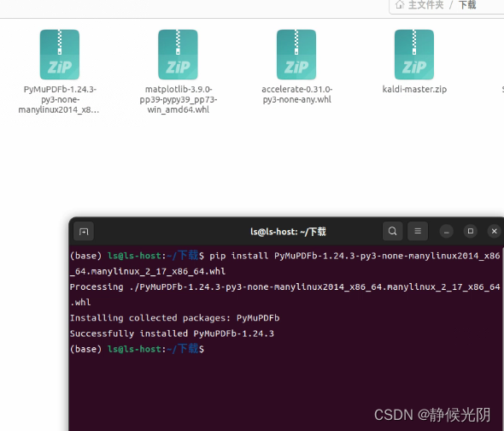504x431 pixels.
Task: Click the PyMuPDFb-1.24.3-py3-none file name label
Action: tap(59, 99)
